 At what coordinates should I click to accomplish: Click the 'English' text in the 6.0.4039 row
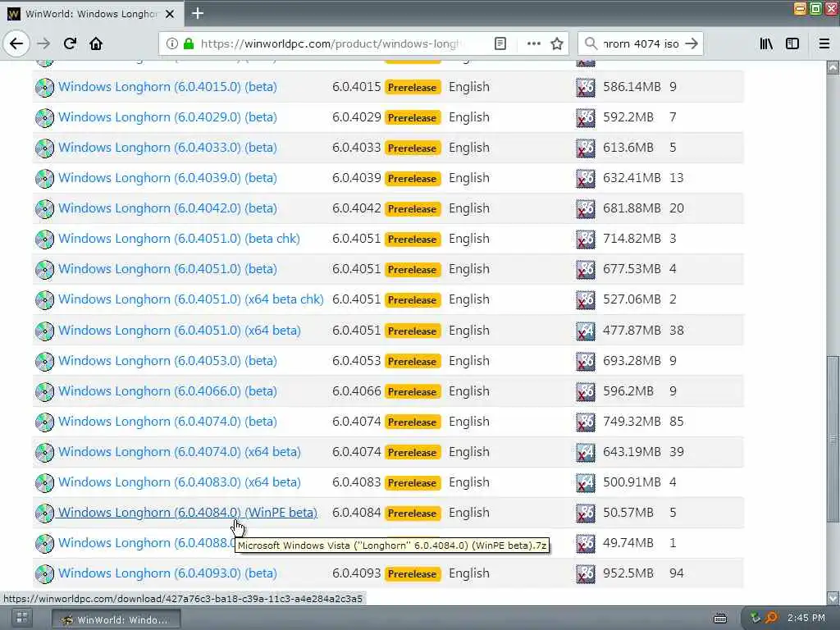coord(468,178)
